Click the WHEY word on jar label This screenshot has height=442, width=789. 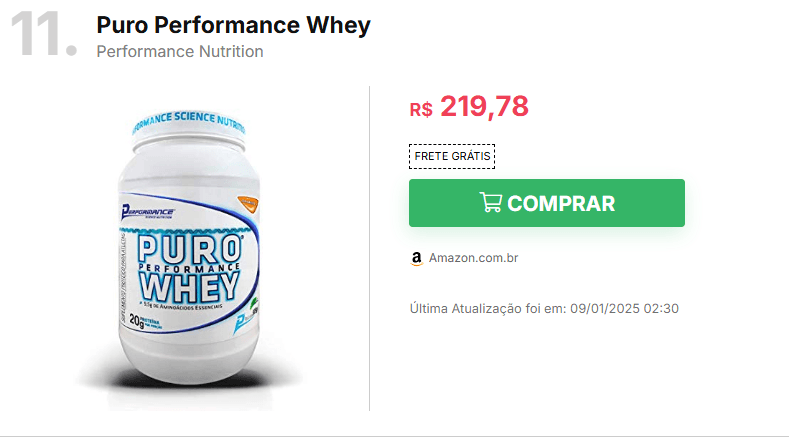click(x=189, y=287)
